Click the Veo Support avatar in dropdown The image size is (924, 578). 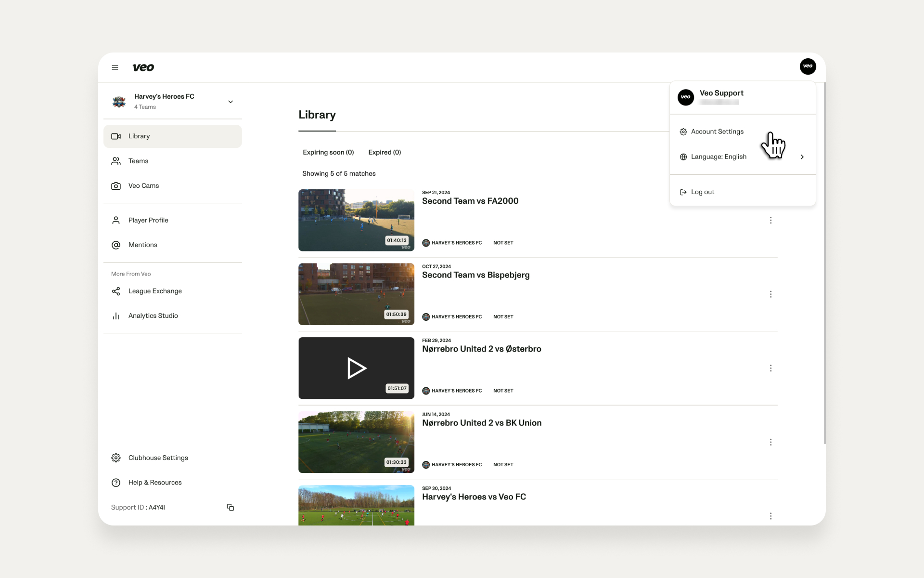[x=686, y=97]
